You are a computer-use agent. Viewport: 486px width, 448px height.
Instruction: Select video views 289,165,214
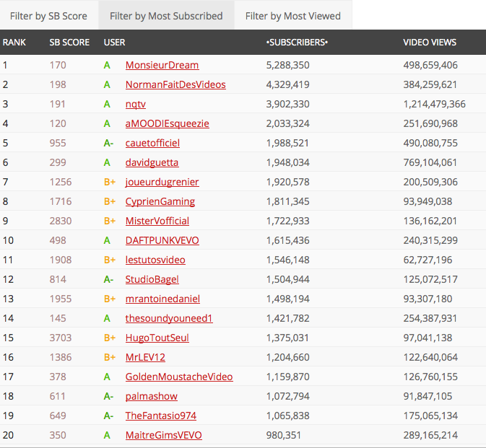pyautogui.click(x=430, y=436)
